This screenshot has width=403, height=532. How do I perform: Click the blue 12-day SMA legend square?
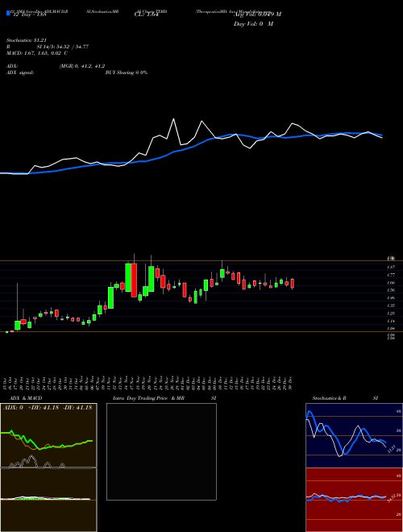click(x=8, y=14)
